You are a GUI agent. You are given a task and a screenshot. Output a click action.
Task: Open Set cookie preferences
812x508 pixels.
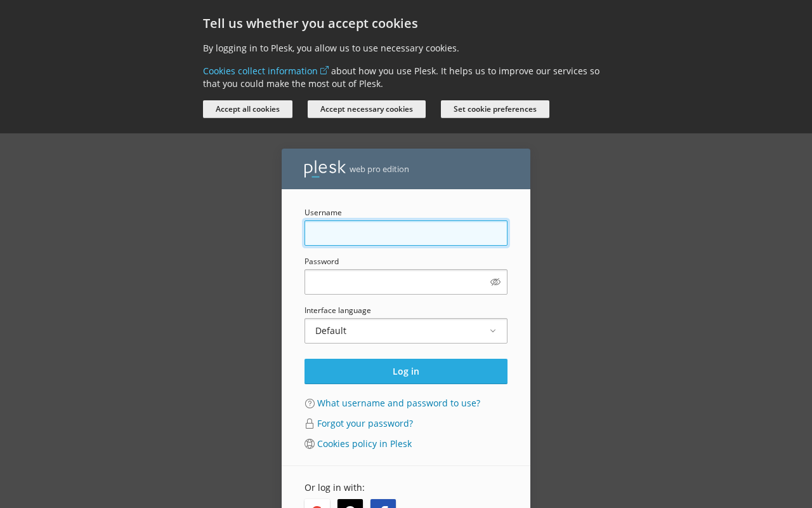click(x=495, y=109)
